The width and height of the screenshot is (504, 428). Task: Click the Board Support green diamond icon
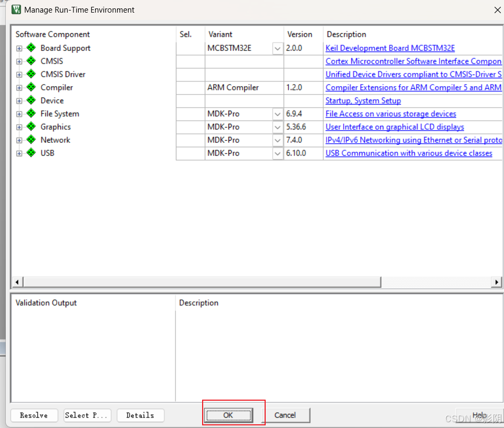[x=31, y=48]
